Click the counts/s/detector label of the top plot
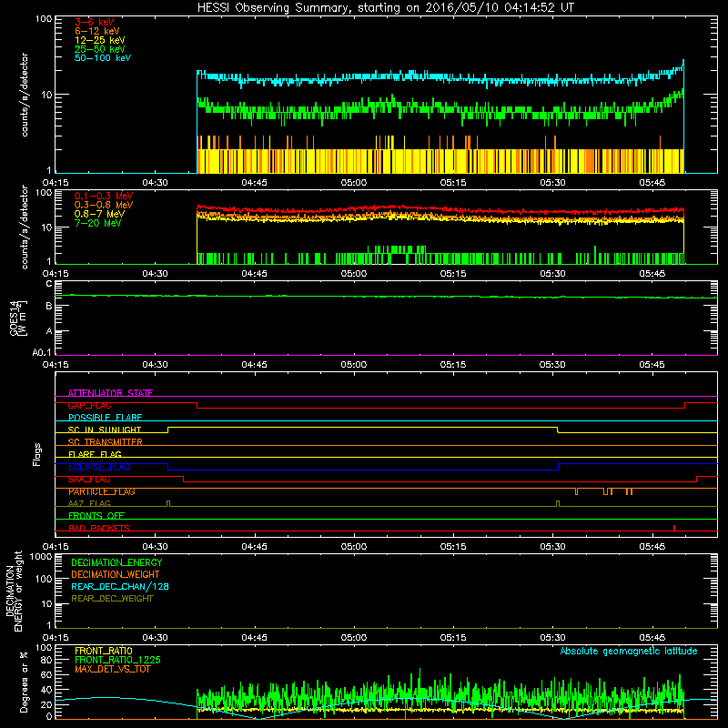 25,95
